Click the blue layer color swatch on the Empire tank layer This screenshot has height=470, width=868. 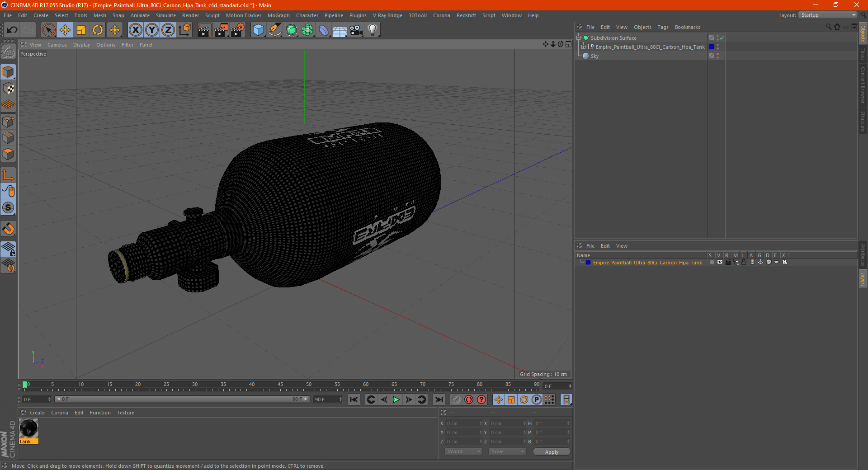coord(588,262)
